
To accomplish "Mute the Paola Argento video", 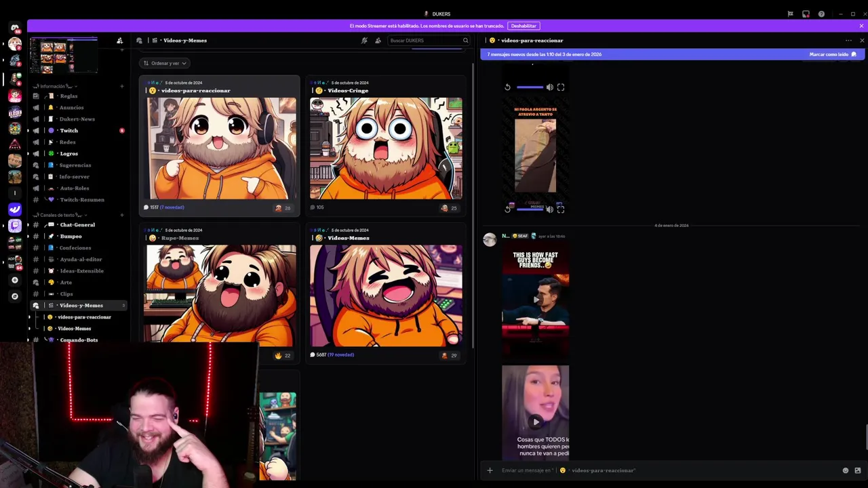I will [550, 209].
